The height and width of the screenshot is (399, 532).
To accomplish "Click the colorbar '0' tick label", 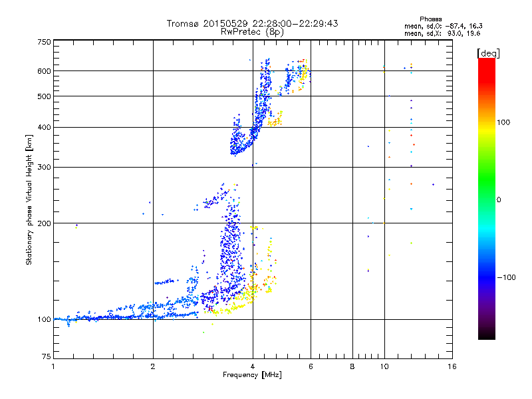I will coord(499,199).
